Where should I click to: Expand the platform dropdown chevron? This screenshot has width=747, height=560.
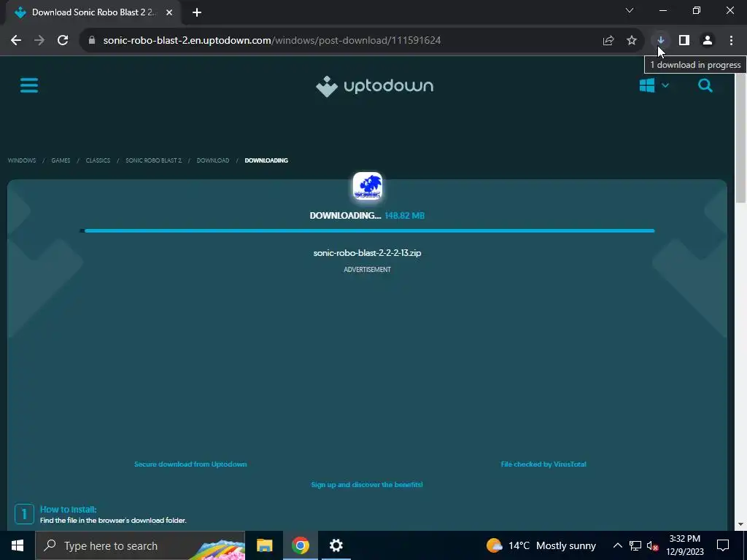665,86
